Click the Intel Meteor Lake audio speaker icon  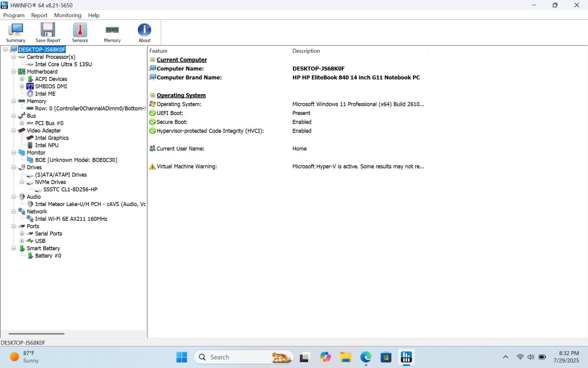click(x=30, y=204)
